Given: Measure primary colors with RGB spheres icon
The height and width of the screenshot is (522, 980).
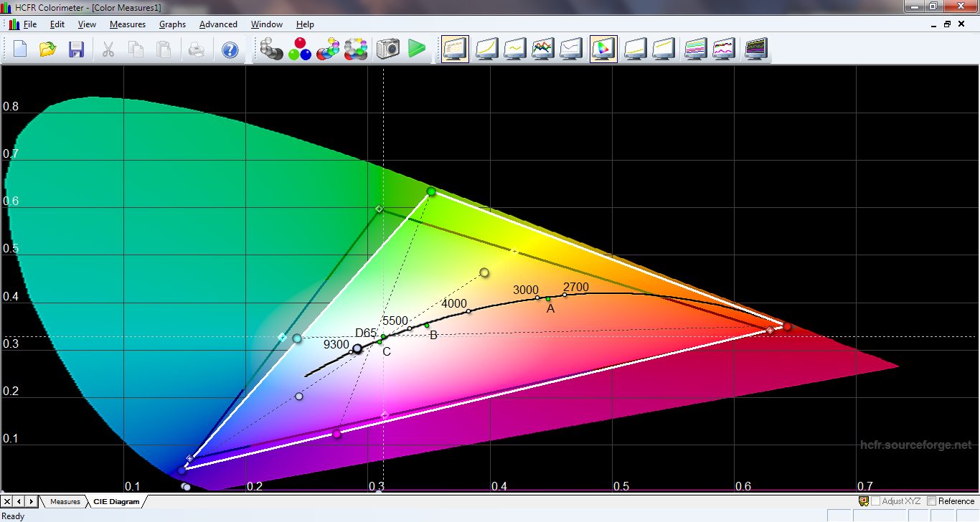Looking at the screenshot, I should [300, 49].
